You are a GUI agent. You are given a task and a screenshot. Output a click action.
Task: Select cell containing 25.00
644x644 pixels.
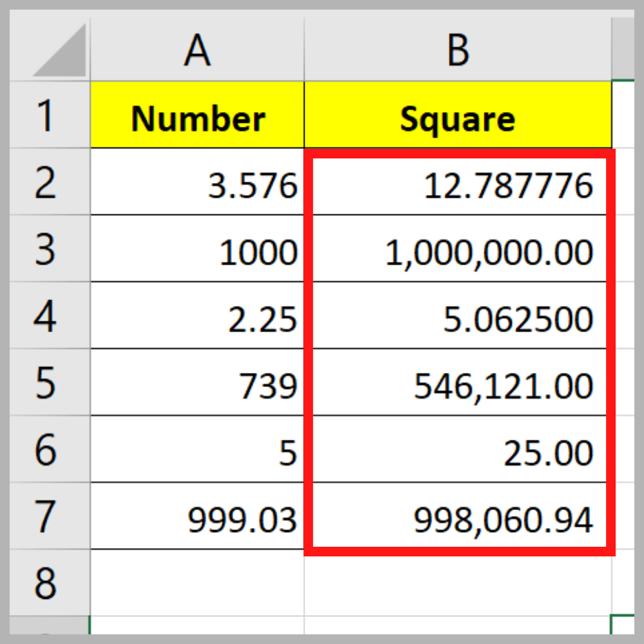point(457,449)
